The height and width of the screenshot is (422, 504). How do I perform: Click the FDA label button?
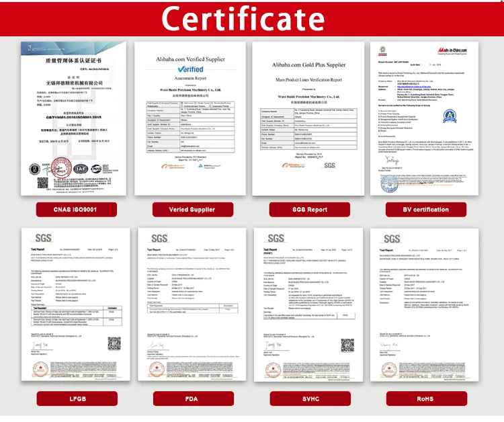[193, 399]
